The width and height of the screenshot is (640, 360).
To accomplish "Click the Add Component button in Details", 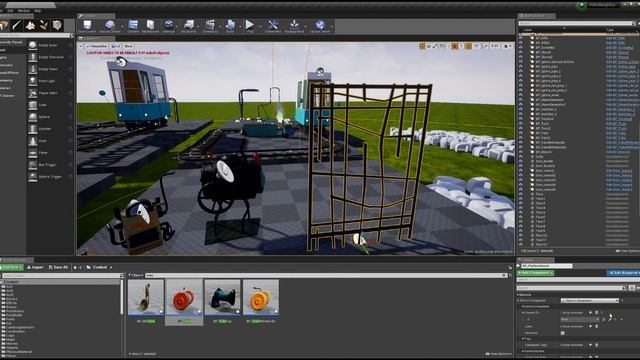I will tap(536, 273).
